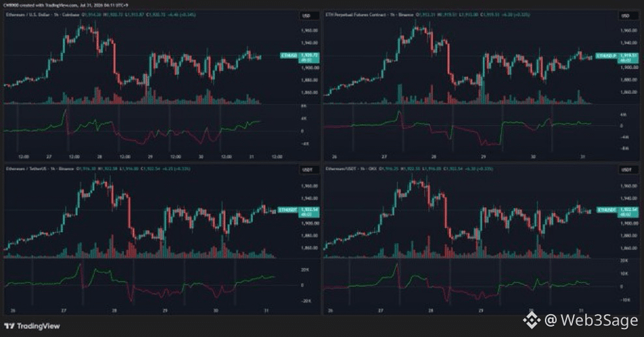
Task: Click 1,880.00 axis value on Binance Tether chart
Action: pyautogui.click(x=310, y=235)
